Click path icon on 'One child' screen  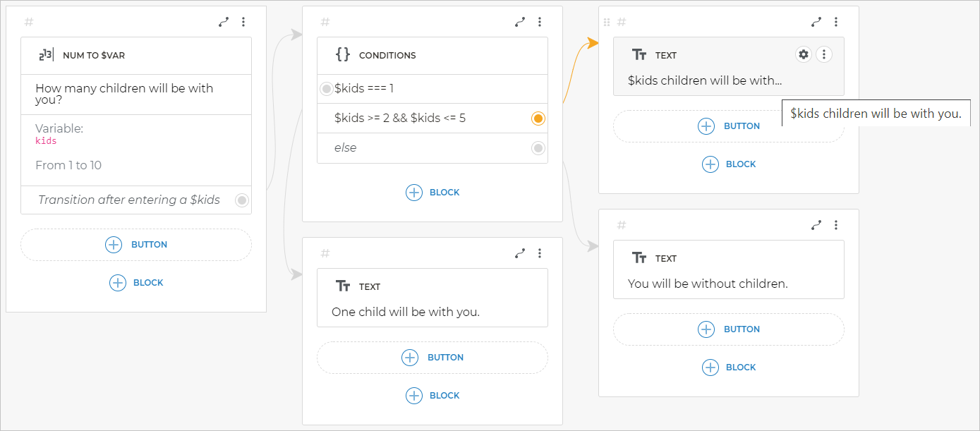click(x=520, y=253)
